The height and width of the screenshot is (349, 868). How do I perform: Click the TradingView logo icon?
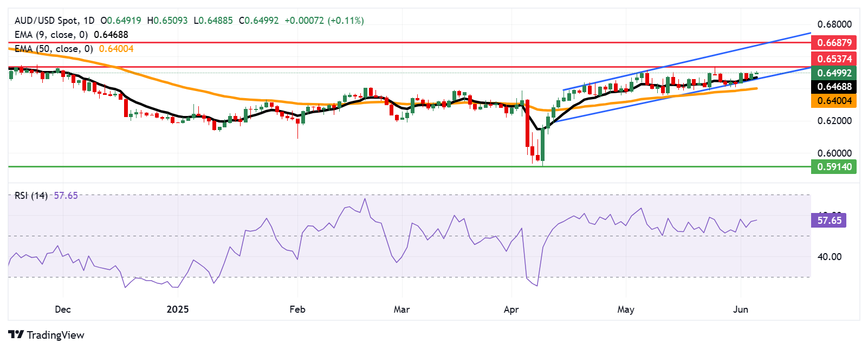coord(16,335)
